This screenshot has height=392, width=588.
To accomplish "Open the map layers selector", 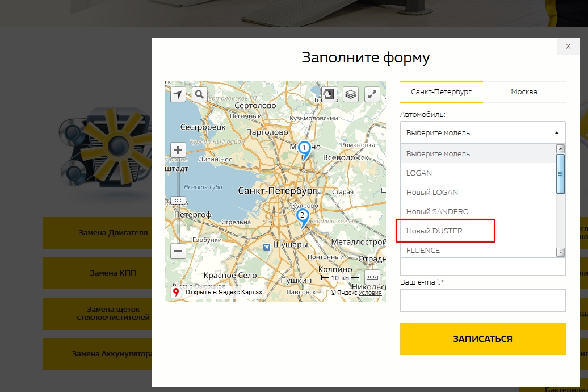I will pos(351,94).
